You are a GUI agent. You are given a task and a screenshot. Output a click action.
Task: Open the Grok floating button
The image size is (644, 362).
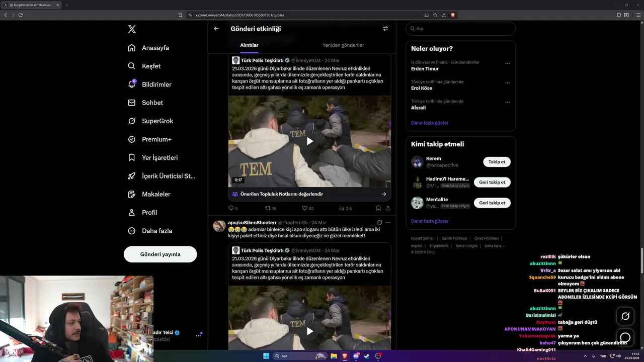(x=625, y=316)
